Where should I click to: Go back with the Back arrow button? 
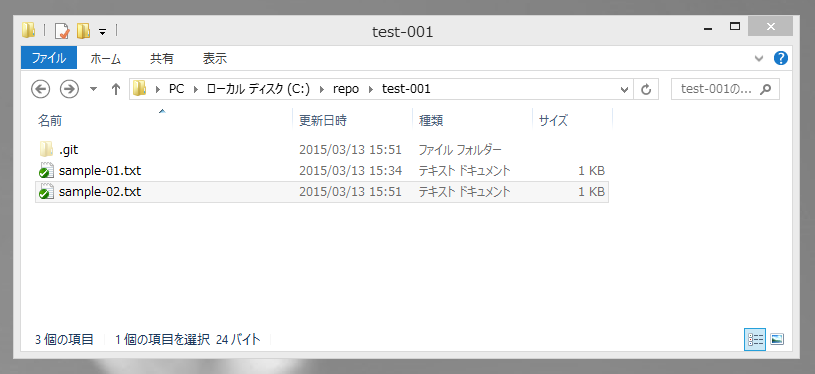click(x=41, y=89)
